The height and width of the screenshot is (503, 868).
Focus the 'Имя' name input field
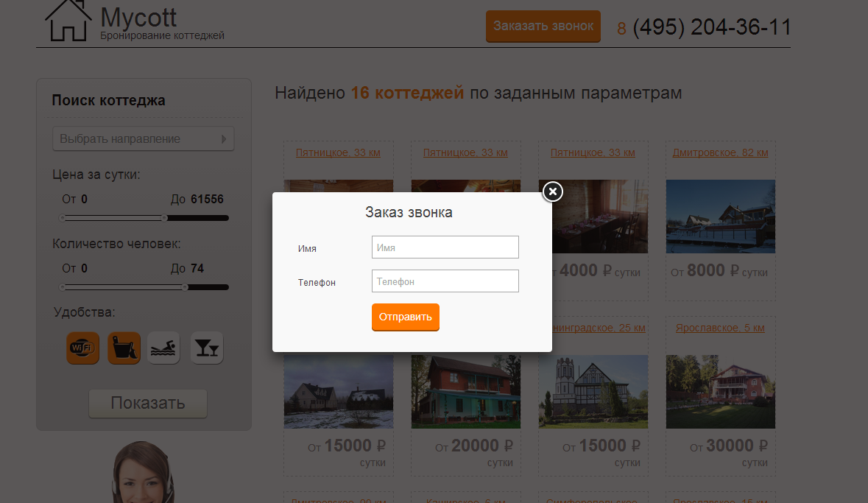pos(445,247)
